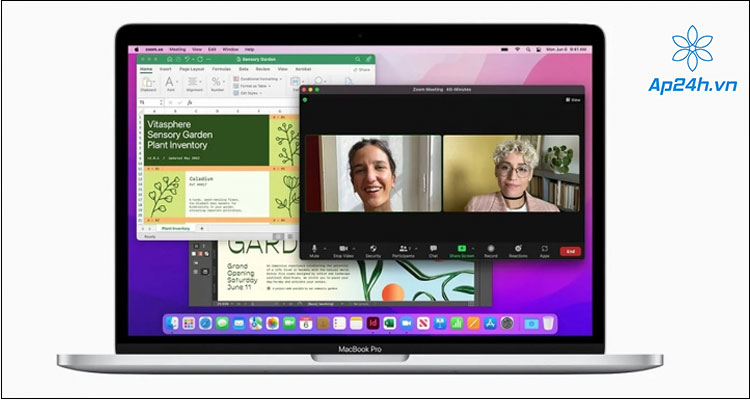Select Plant Inventory sheet tab

click(176, 229)
